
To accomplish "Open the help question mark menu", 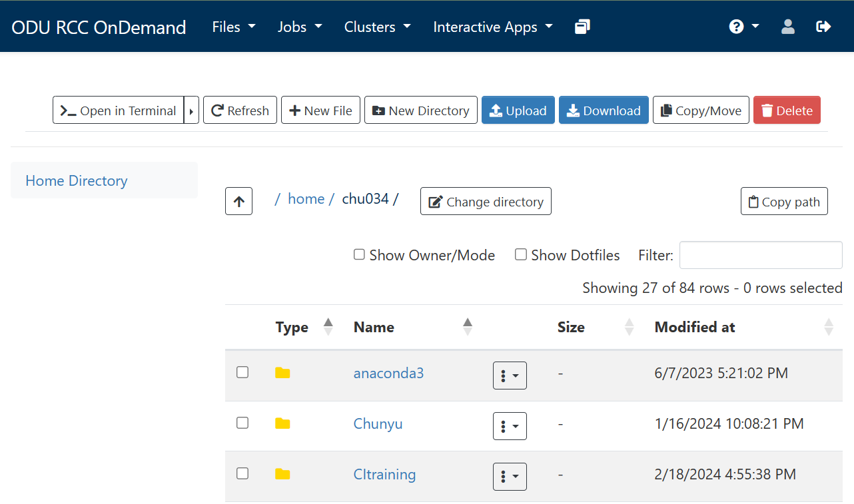I will [743, 27].
